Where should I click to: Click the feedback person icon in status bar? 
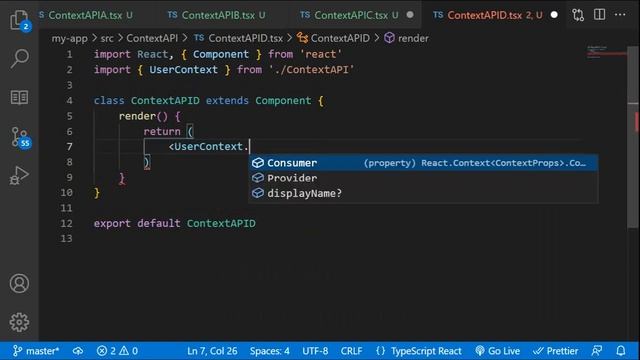pyautogui.click(x=597, y=351)
